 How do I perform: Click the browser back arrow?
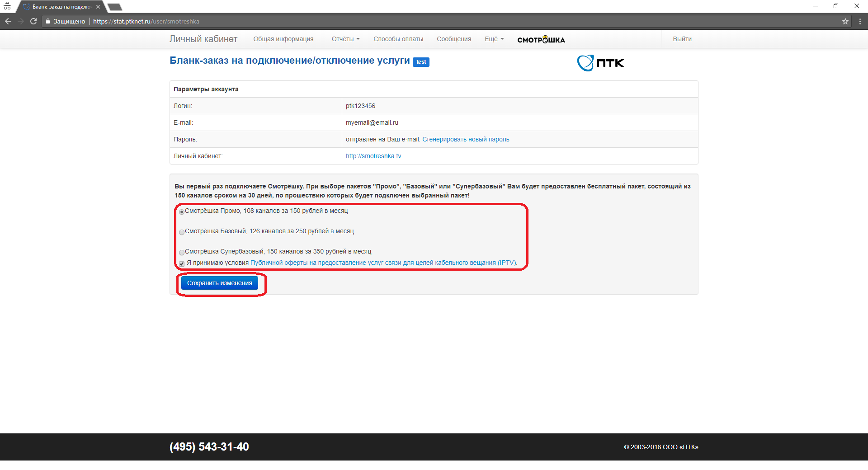click(8, 21)
